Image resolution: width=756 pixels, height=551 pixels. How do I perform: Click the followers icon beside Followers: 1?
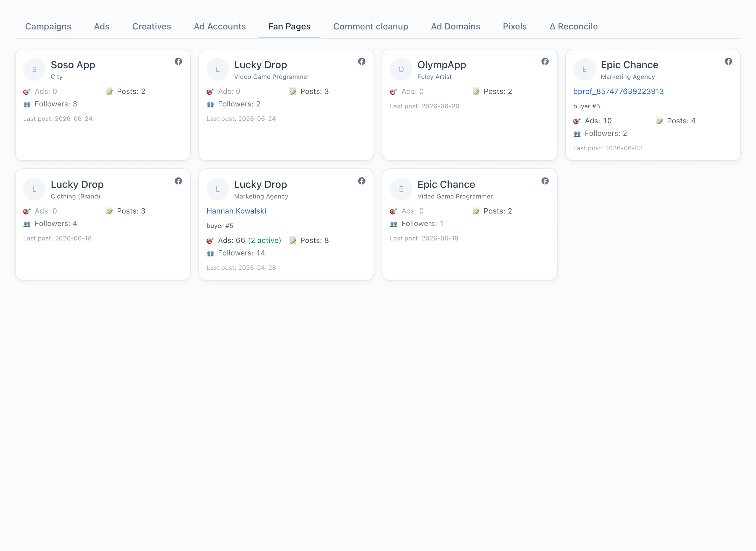[394, 224]
